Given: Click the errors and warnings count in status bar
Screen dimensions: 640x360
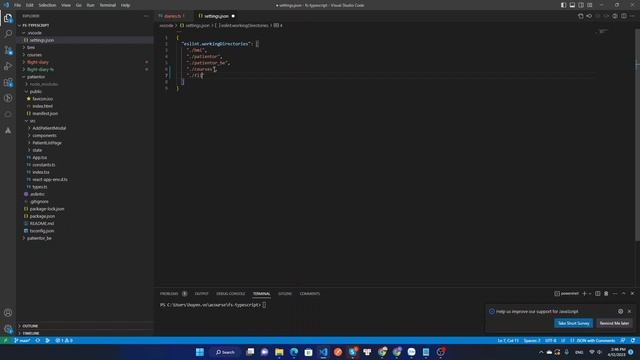Looking at the screenshot, I should coord(64,340).
